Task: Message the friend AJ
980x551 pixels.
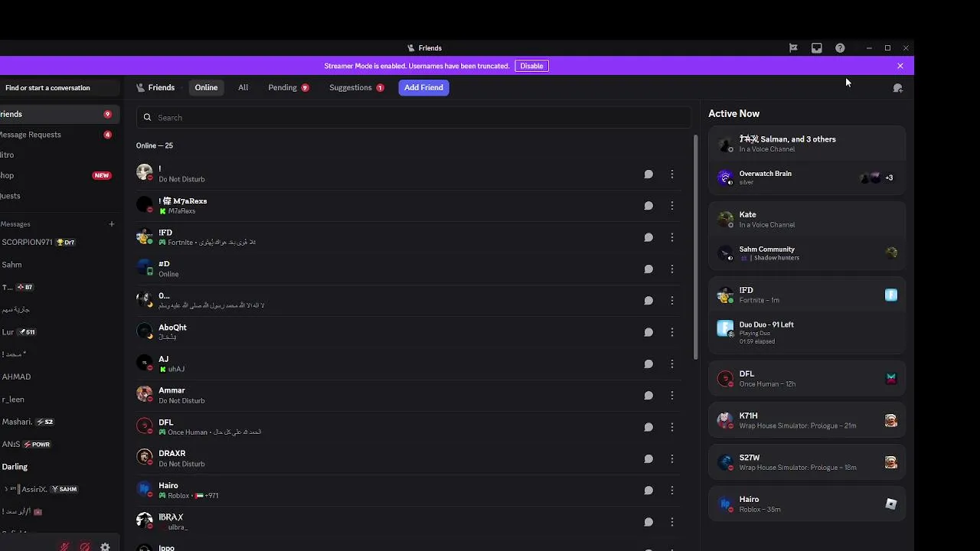Action: tap(648, 364)
